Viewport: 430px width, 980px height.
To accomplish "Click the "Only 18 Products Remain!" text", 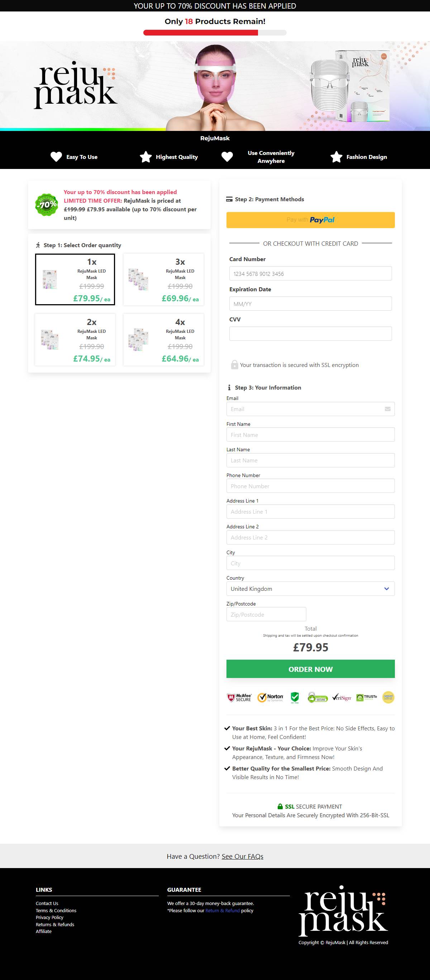I will pyautogui.click(x=215, y=21).
